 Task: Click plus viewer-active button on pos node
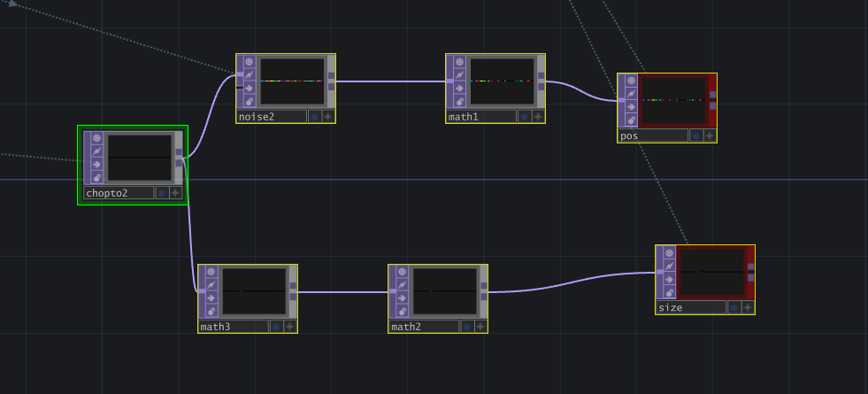tap(709, 135)
